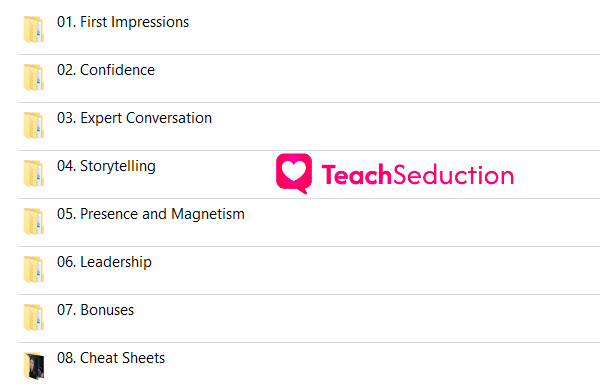600x390 pixels.
Task: Click the 03. Expert Conversation folder icon
Action: click(34, 125)
